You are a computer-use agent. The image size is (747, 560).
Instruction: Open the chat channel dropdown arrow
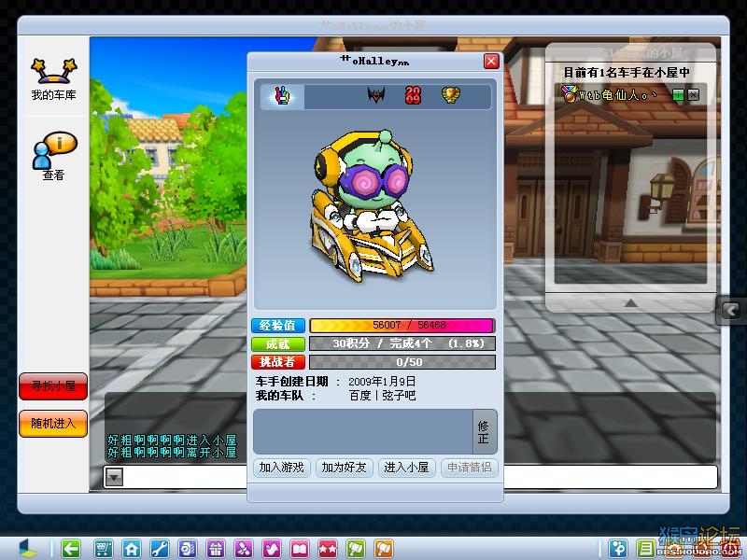coord(114,477)
